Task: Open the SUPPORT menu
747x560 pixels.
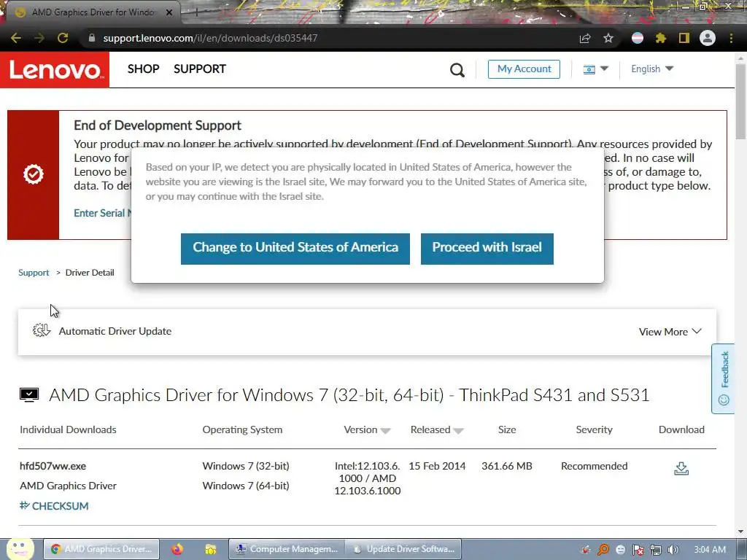Action: [x=200, y=69]
